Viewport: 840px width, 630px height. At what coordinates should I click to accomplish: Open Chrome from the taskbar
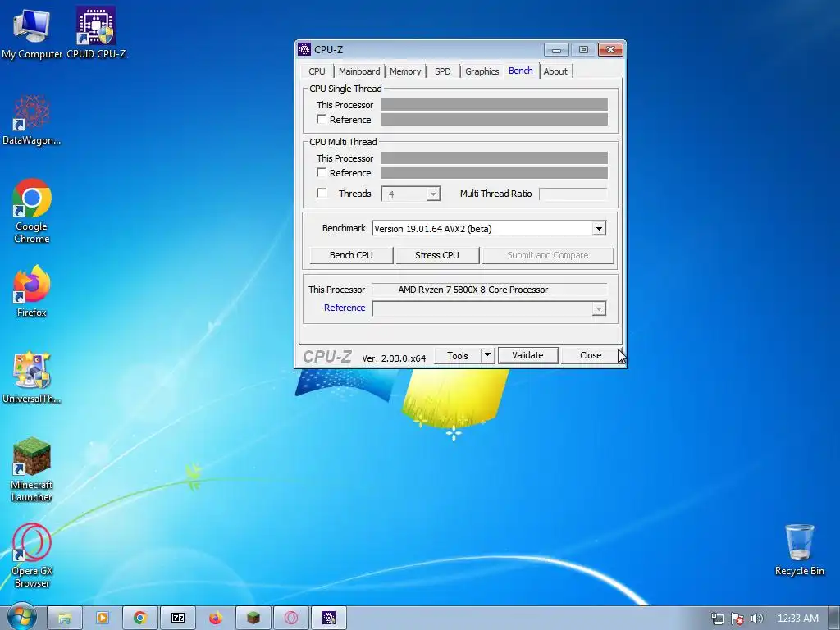140,619
